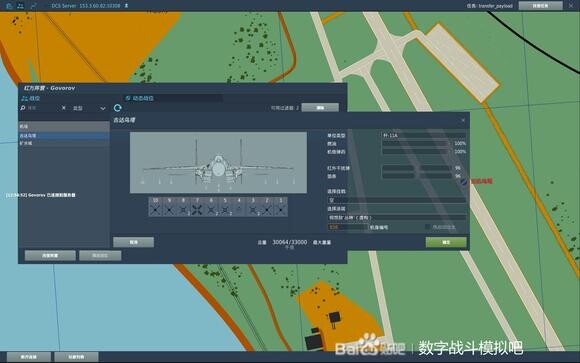Image resolution: width=580 pixels, height=363 pixels.
Task: Toggle the checkbox beside the tail number field
Action: coord(428,227)
